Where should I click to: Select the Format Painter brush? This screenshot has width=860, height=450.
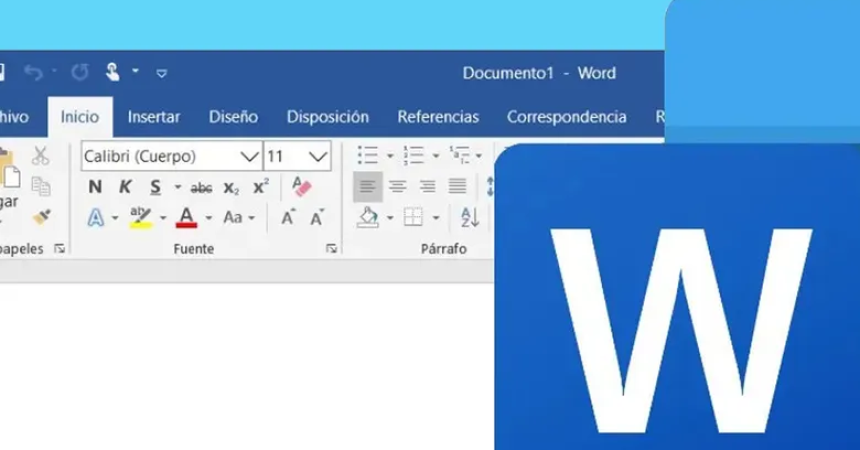[x=41, y=217]
